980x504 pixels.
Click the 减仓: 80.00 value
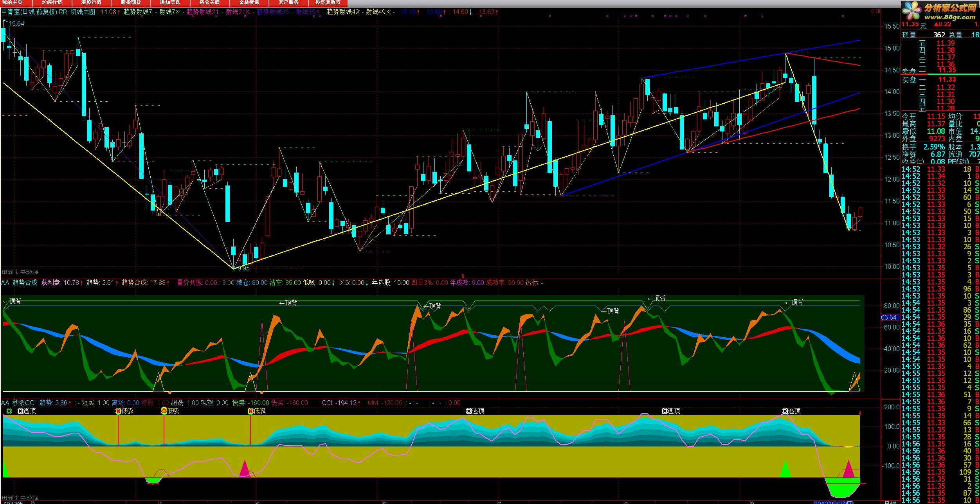(252, 283)
